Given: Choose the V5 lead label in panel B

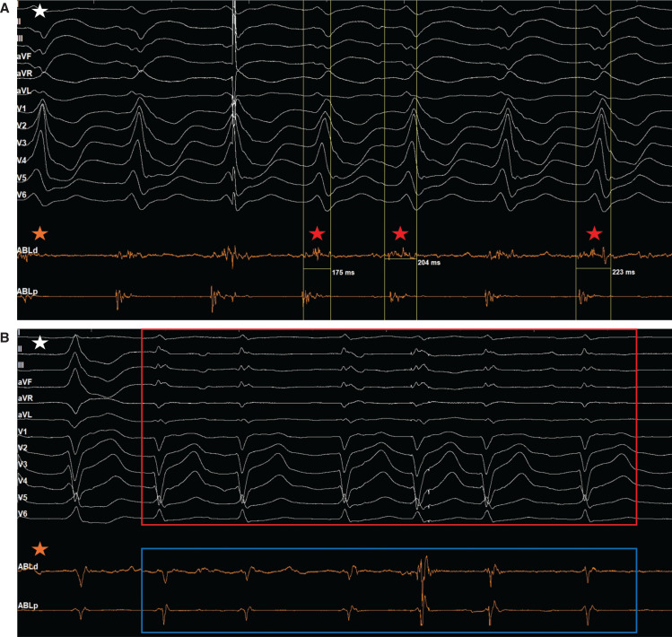Looking at the screenshot, I should pos(22,498).
